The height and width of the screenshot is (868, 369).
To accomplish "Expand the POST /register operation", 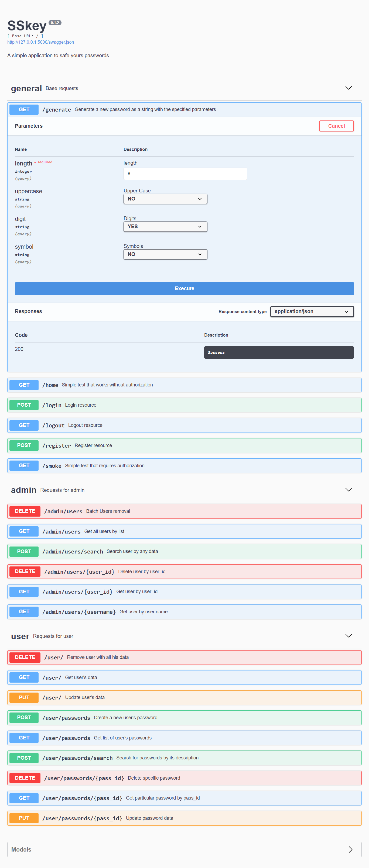I will pyautogui.click(x=184, y=445).
